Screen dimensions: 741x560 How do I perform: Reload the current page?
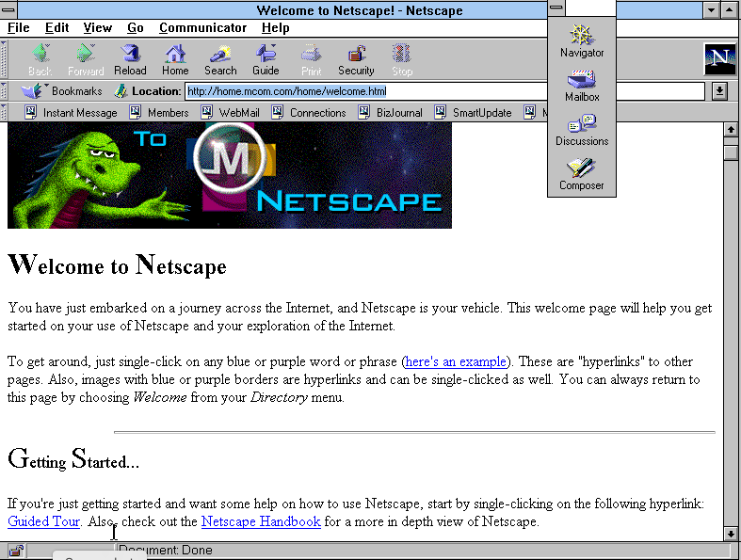tap(130, 60)
